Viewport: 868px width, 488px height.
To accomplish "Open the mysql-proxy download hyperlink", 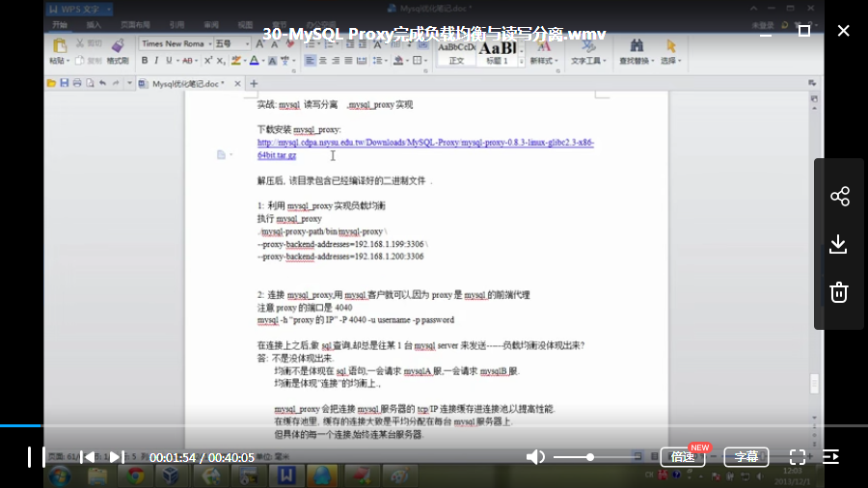I will coord(425,149).
